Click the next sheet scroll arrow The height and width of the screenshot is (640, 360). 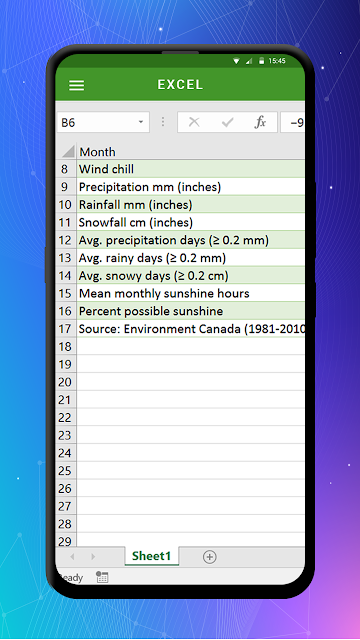tap(93, 557)
